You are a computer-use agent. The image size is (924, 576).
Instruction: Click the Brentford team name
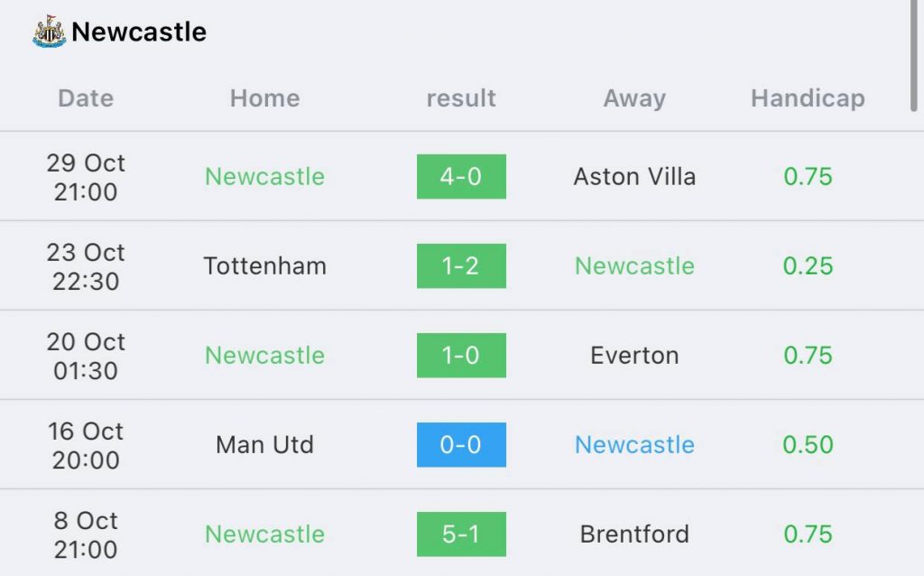pyautogui.click(x=634, y=534)
